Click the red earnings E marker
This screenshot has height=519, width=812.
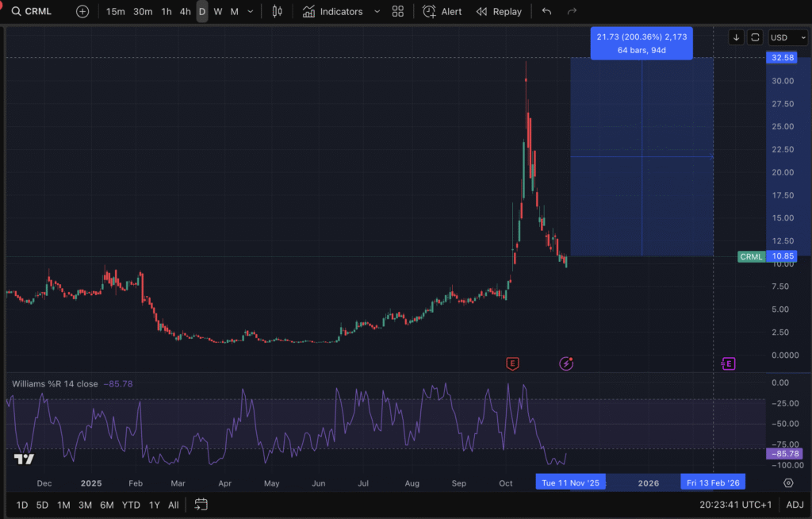coord(513,363)
